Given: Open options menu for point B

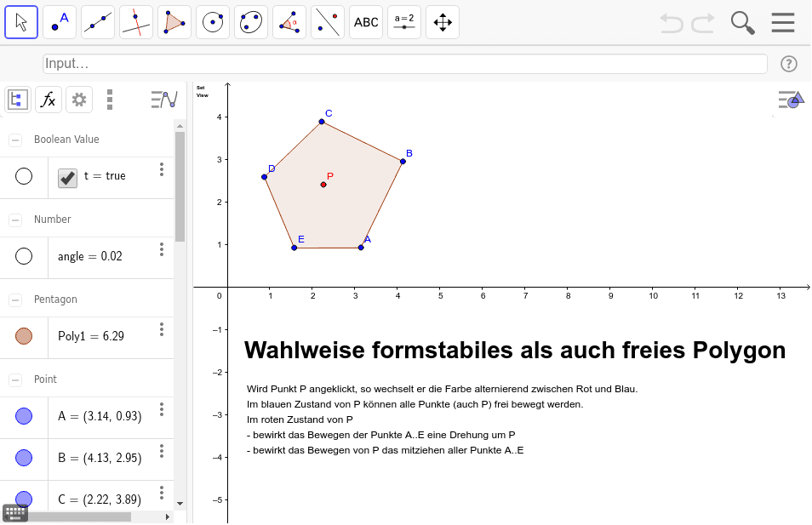Looking at the screenshot, I should 162,451.
